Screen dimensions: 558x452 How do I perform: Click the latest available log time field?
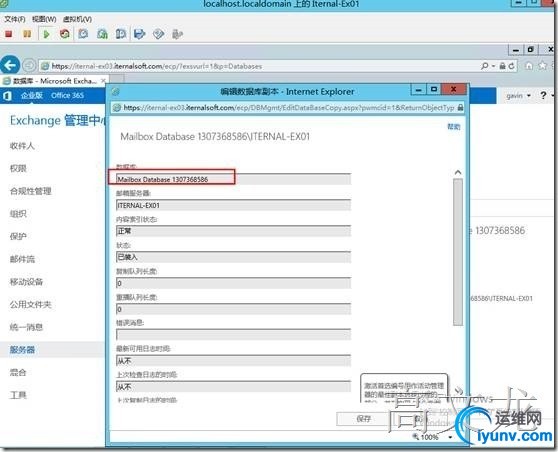[233, 361]
